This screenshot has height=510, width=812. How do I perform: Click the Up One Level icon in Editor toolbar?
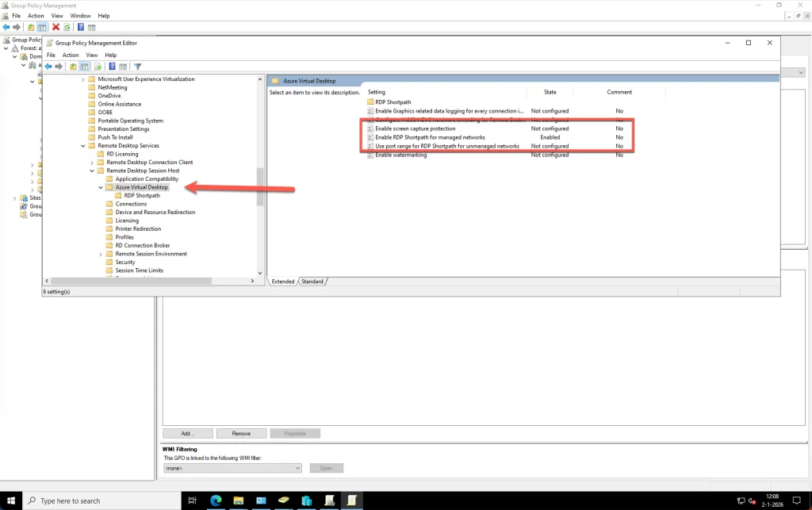73,67
